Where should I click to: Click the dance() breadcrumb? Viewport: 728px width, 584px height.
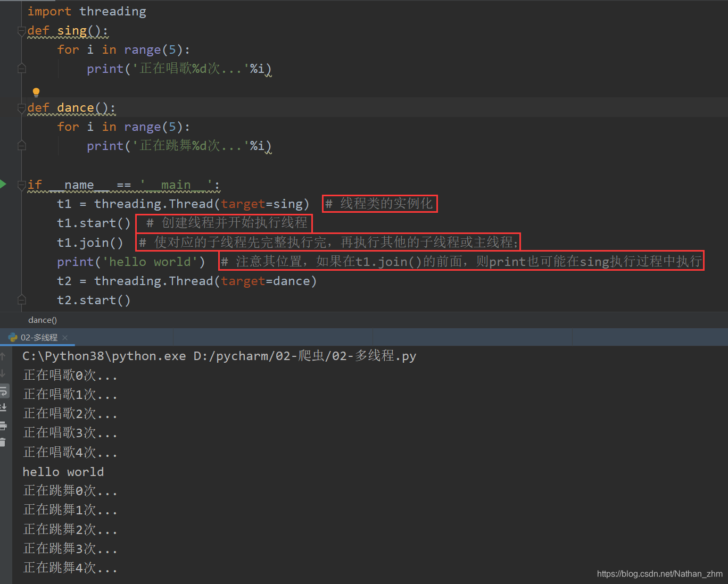pyautogui.click(x=43, y=320)
